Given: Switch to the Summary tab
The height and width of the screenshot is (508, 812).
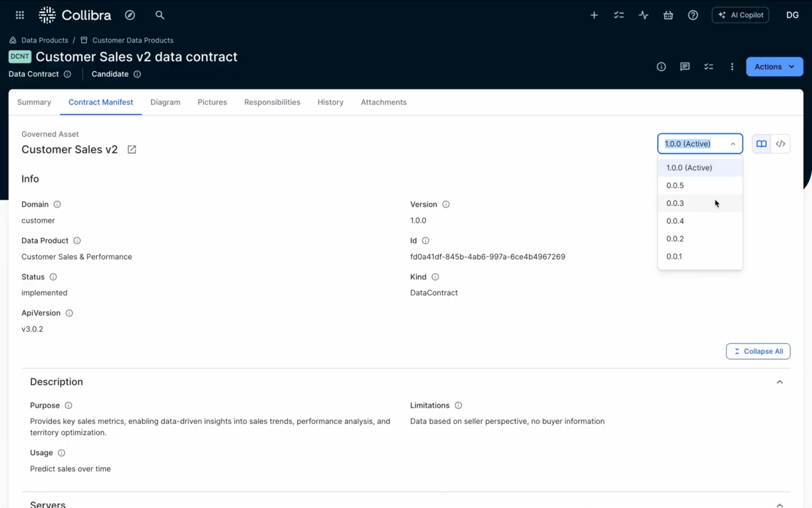Looking at the screenshot, I should pos(34,102).
